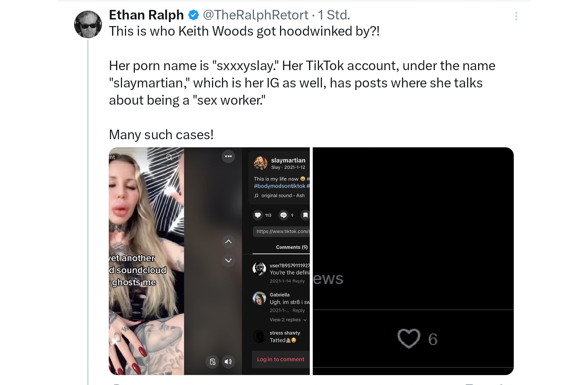Click the TikTok search magnifier icon
This screenshot has height=385, width=588.
click(169, 157)
